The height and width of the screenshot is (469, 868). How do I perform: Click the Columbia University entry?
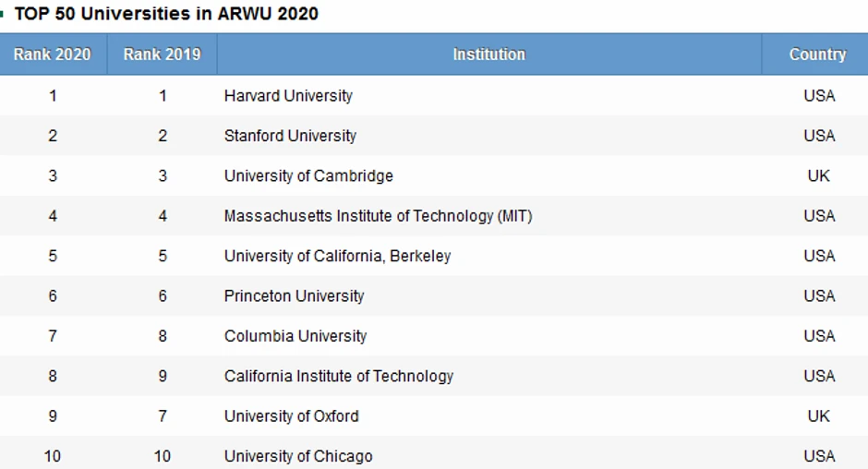coord(295,336)
